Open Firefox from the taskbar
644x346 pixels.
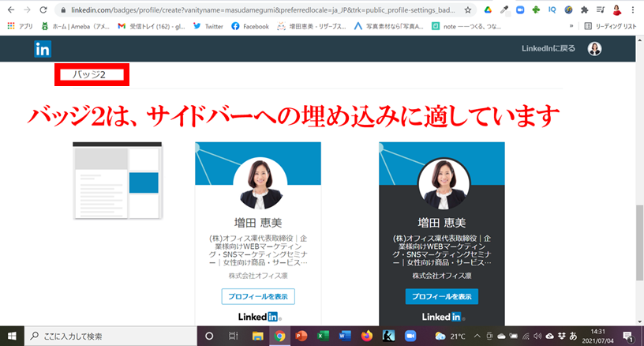tap(366, 336)
